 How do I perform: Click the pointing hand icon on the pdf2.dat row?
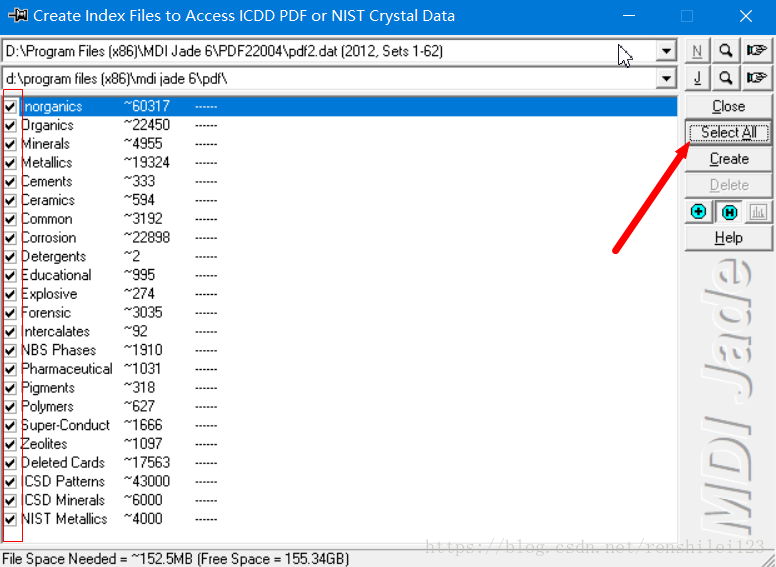756,51
